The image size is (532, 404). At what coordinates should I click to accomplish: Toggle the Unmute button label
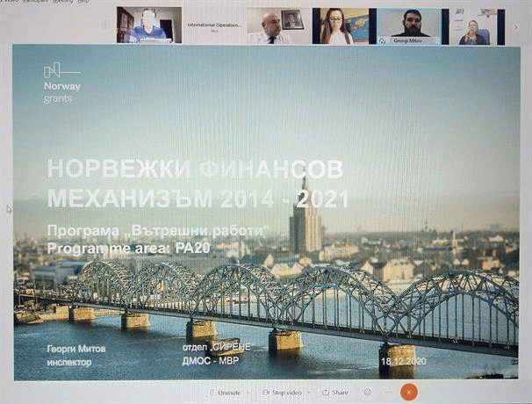click(x=229, y=393)
